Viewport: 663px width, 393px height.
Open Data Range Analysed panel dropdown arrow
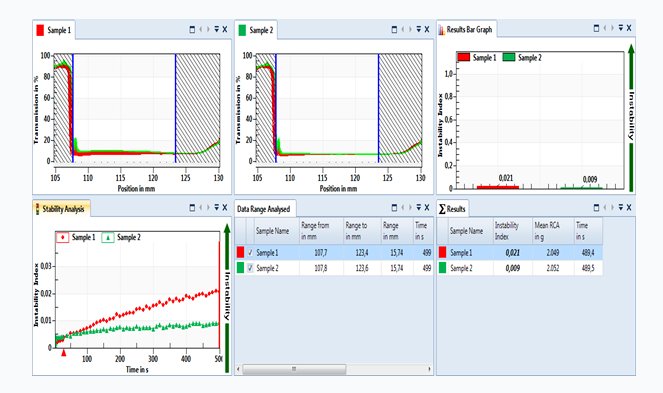(x=419, y=208)
